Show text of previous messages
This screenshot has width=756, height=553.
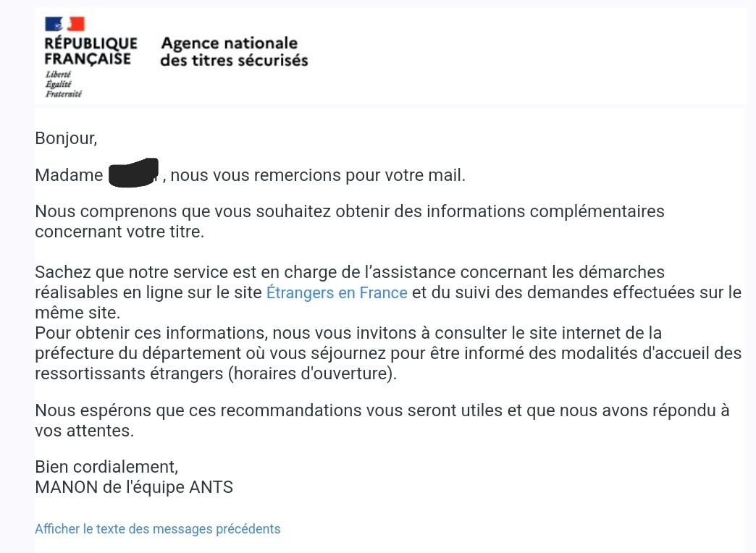[158, 529]
